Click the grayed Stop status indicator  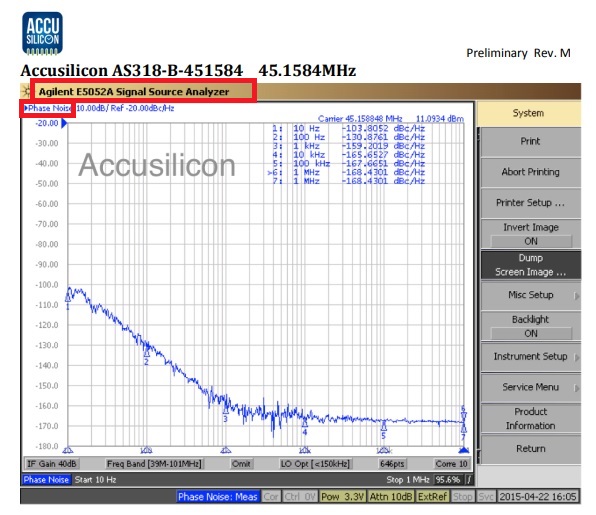(x=463, y=497)
